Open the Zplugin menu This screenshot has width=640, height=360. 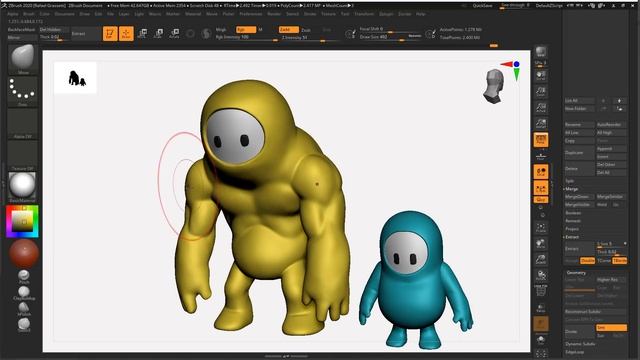pos(386,14)
